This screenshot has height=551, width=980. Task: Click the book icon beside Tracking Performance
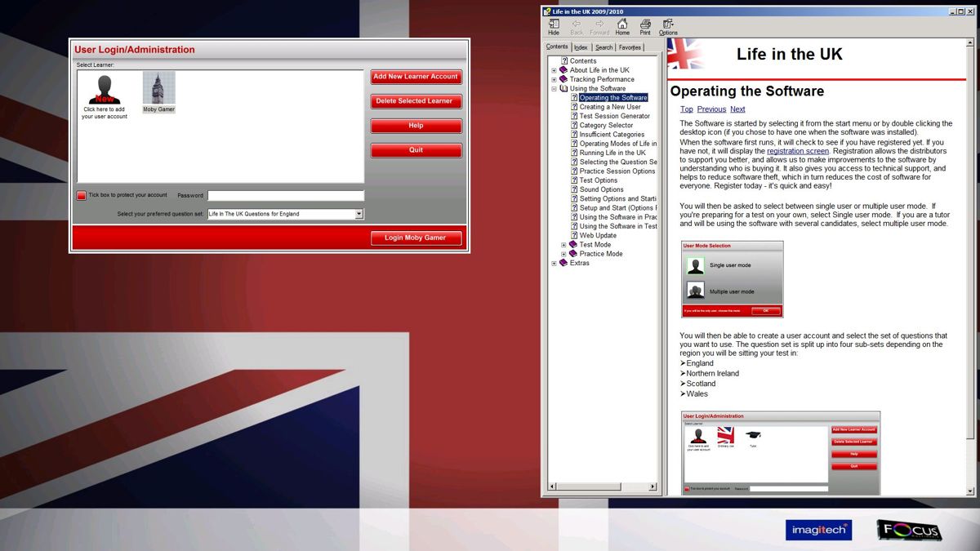point(563,79)
